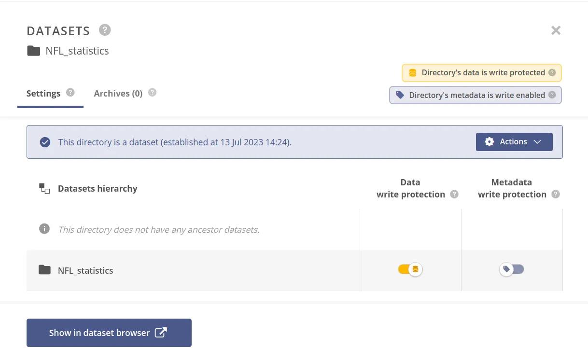Screen dimensions: 588x364
Task: Open help for the DATASETS panel
Action: pyautogui.click(x=105, y=30)
